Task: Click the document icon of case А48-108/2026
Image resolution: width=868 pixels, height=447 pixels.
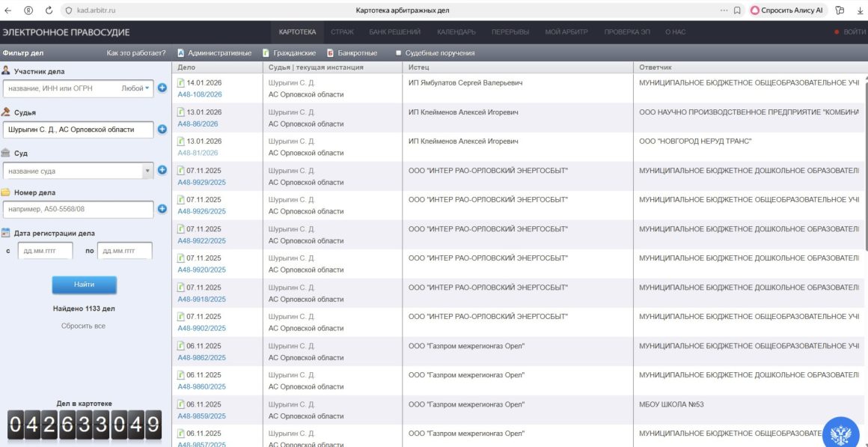Action: 181,83
